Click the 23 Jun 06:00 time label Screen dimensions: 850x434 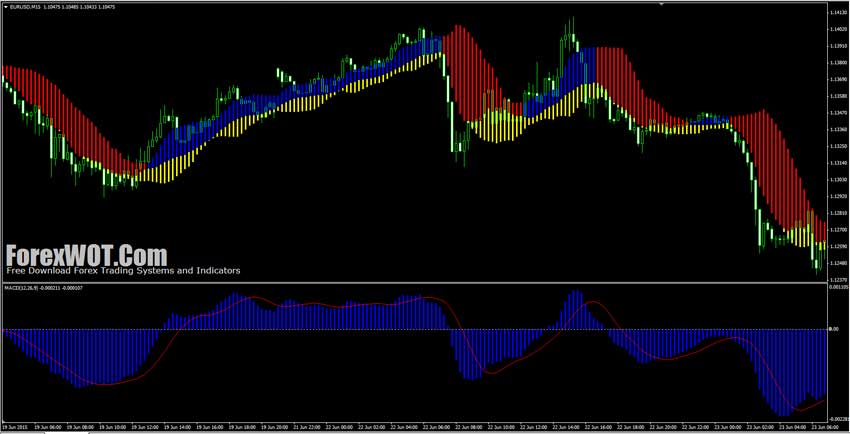coord(825,427)
